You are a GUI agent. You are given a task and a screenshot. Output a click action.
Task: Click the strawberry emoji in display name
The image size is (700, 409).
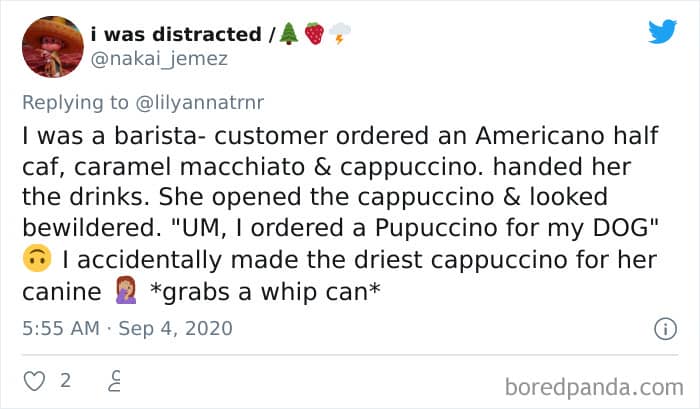314,33
